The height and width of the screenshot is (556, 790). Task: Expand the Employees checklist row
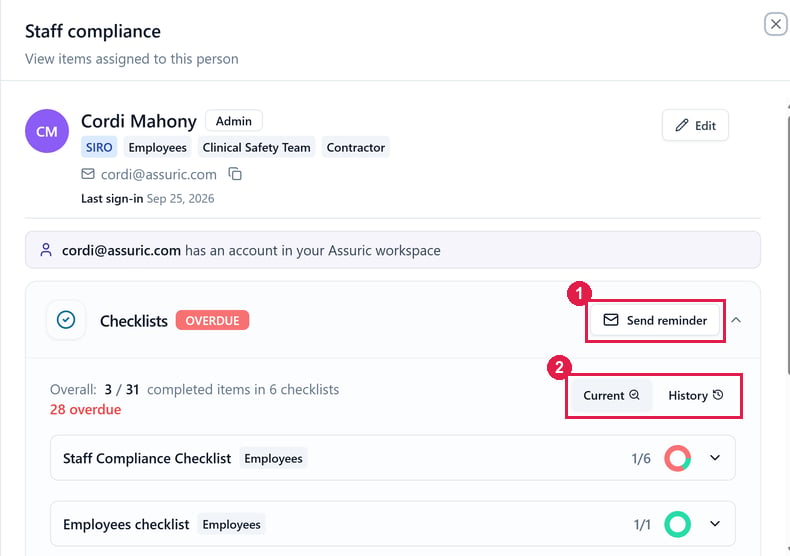coord(715,524)
